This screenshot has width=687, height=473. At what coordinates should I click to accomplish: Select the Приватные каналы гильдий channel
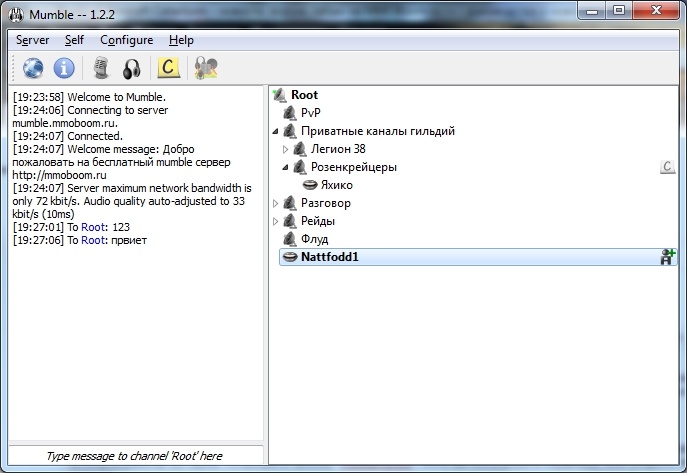(378, 131)
